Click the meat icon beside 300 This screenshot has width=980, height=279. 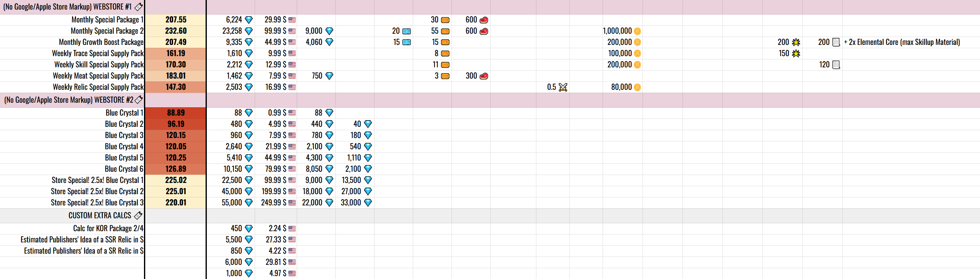[x=484, y=76]
